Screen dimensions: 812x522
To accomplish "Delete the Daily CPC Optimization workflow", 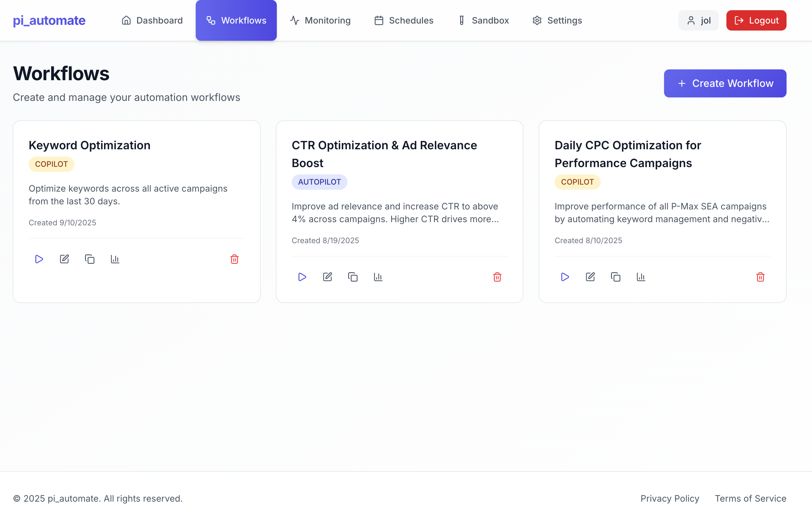I will [x=760, y=277].
